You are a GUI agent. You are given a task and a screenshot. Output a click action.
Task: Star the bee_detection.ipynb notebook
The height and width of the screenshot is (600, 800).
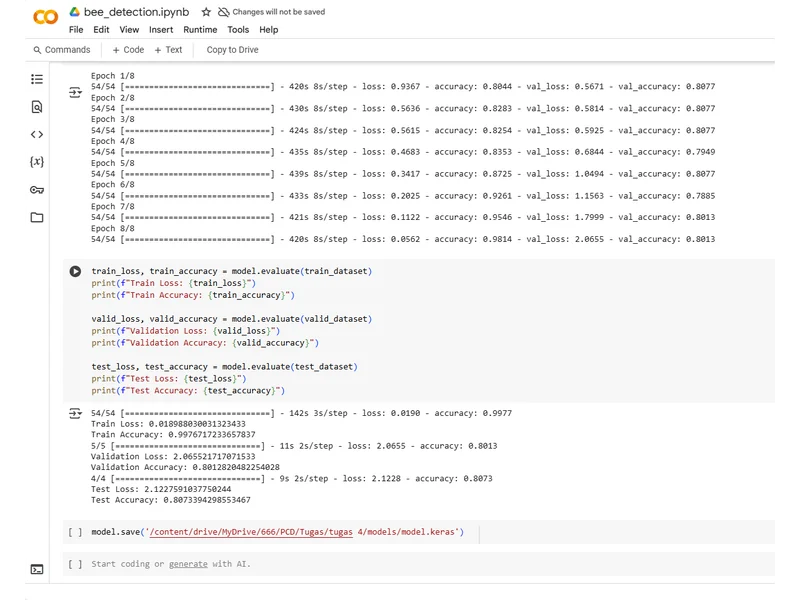point(205,13)
